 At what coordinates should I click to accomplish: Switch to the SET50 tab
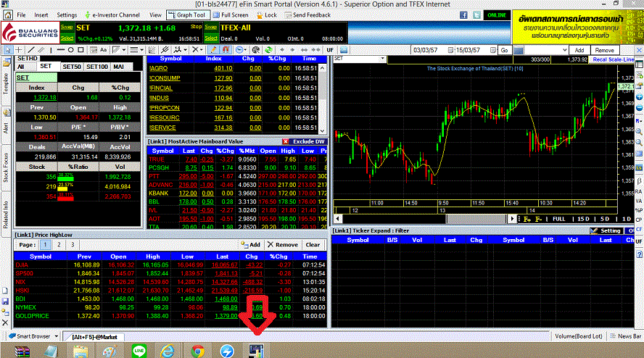click(x=72, y=67)
